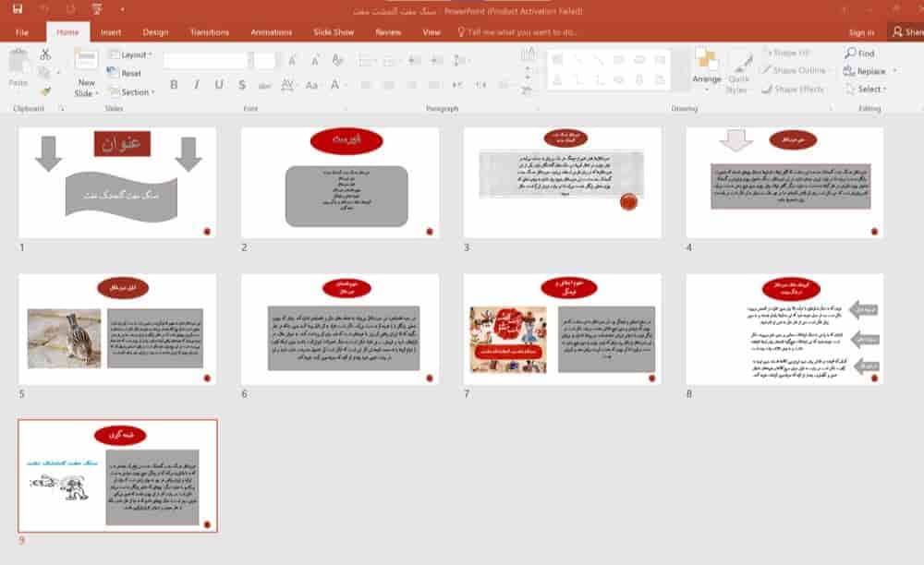Select slide 7 thumbnail
Image resolution: width=924 pixels, height=565 pixels.
562,330
